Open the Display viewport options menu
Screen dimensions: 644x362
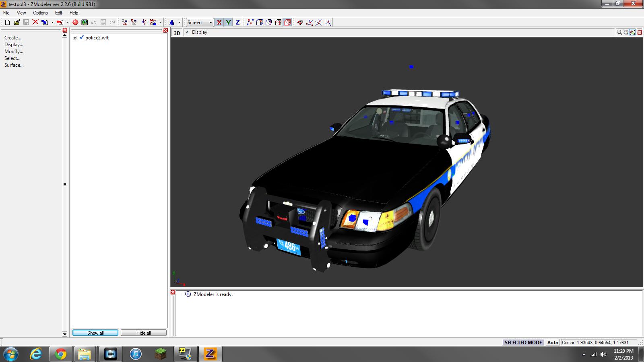click(x=199, y=32)
